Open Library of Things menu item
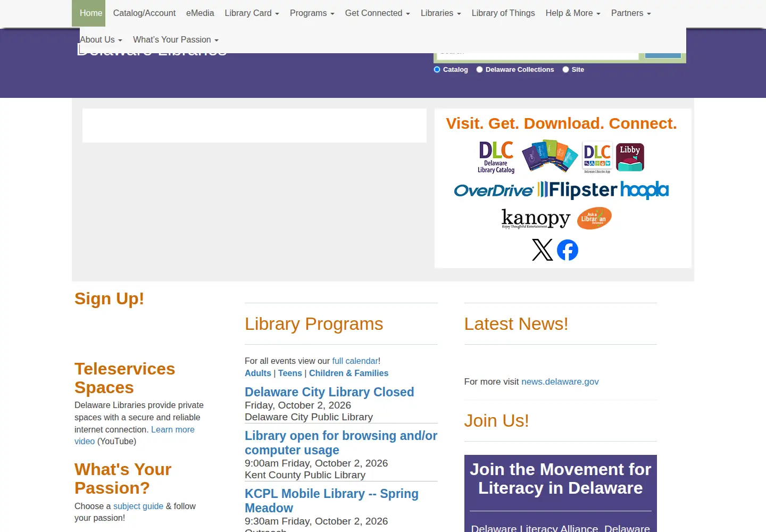The width and height of the screenshot is (766, 532). 503,13
